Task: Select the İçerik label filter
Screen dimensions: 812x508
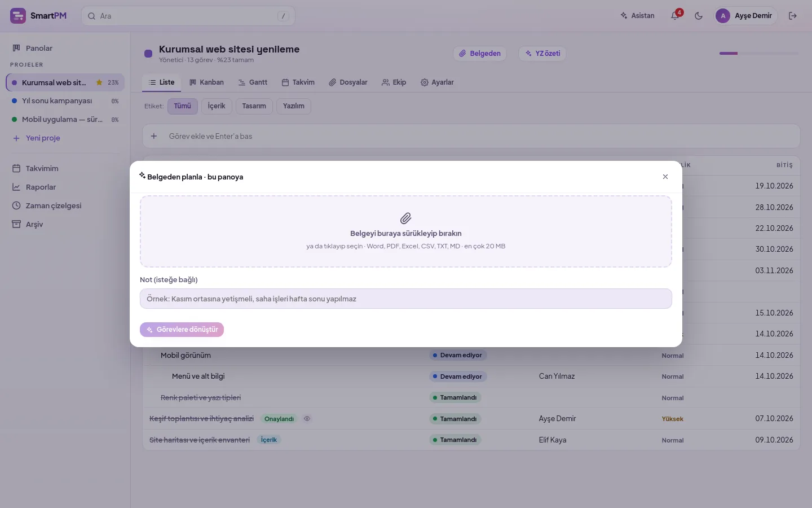Action: click(x=217, y=106)
